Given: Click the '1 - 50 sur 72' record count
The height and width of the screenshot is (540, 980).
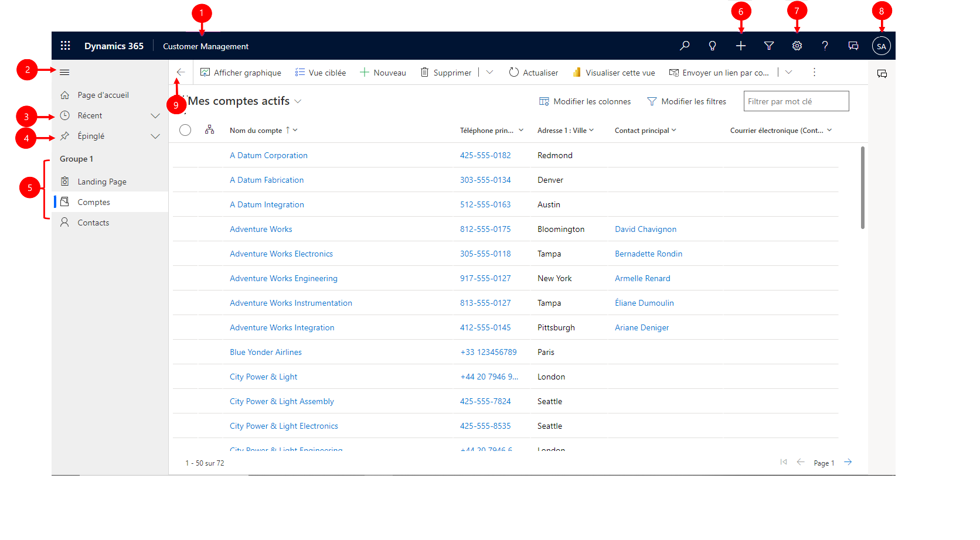Looking at the screenshot, I should [205, 463].
